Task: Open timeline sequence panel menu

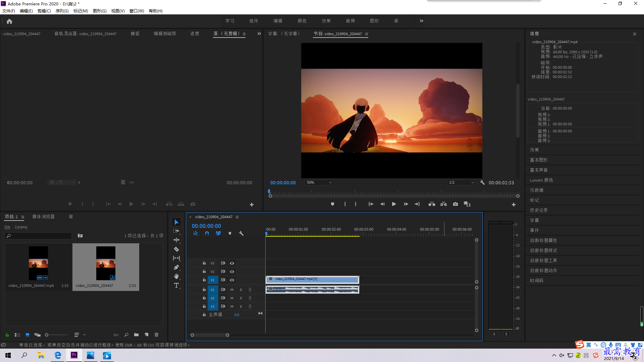Action: coord(237,217)
